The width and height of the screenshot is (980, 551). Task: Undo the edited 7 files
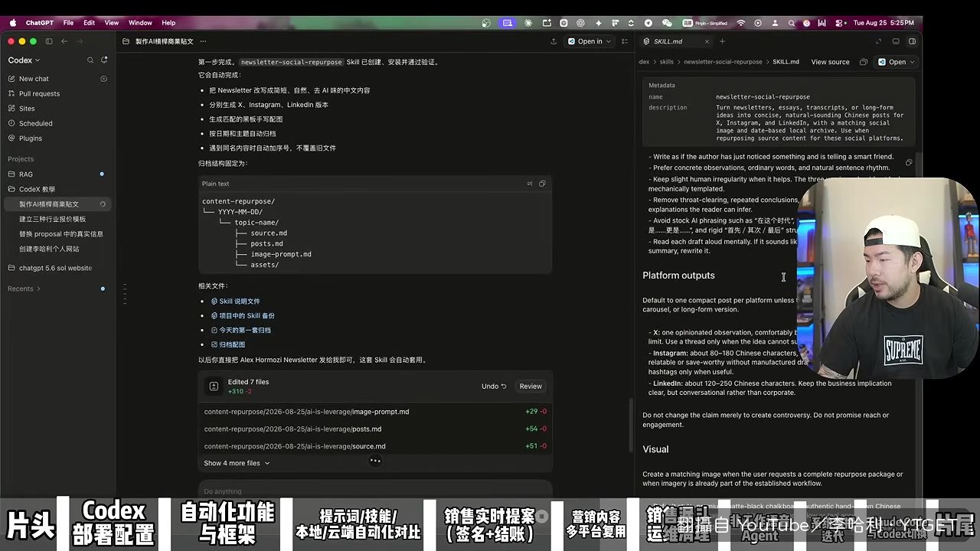pyautogui.click(x=494, y=386)
